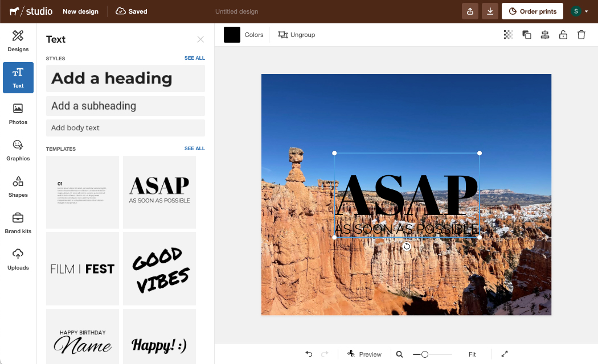598x364 pixels.
Task: Switch to the Graphics sidebar tab
Action: point(18,150)
